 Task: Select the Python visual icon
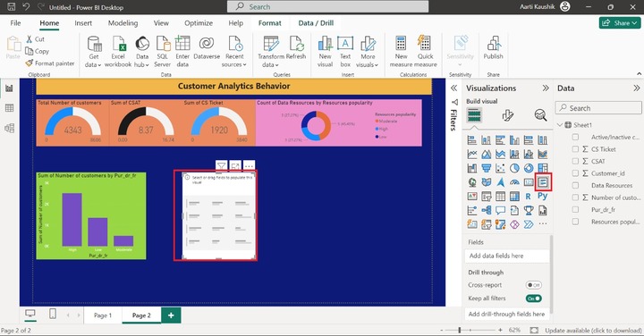click(543, 197)
